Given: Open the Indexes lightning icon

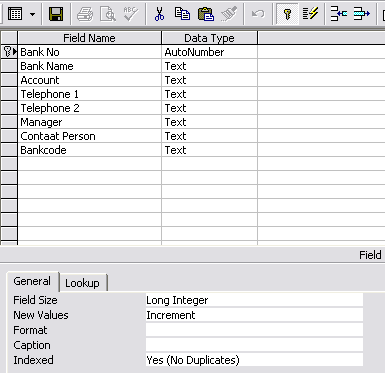Looking at the screenshot, I should tap(310, 14).
